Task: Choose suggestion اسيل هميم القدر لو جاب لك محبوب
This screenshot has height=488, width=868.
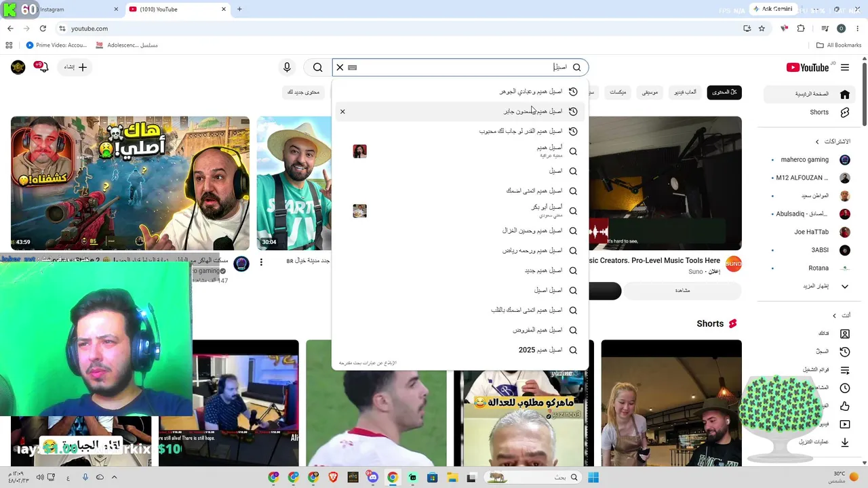Action: click(460, 131)
